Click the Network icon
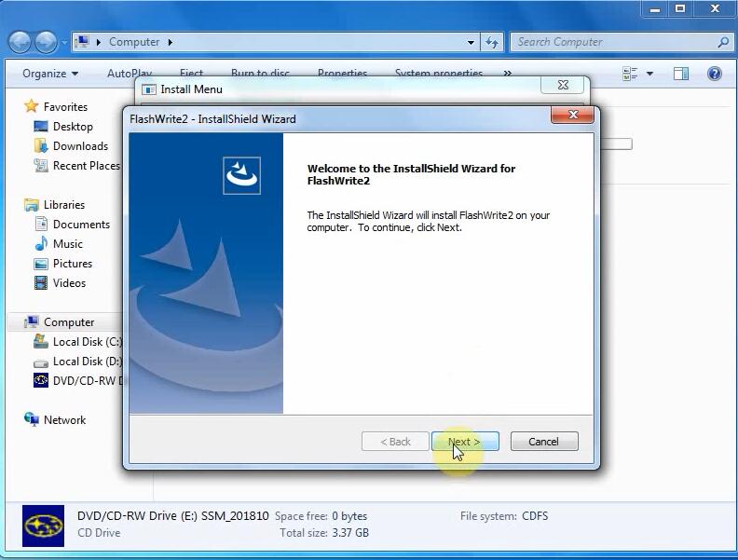 coord(31,419)
